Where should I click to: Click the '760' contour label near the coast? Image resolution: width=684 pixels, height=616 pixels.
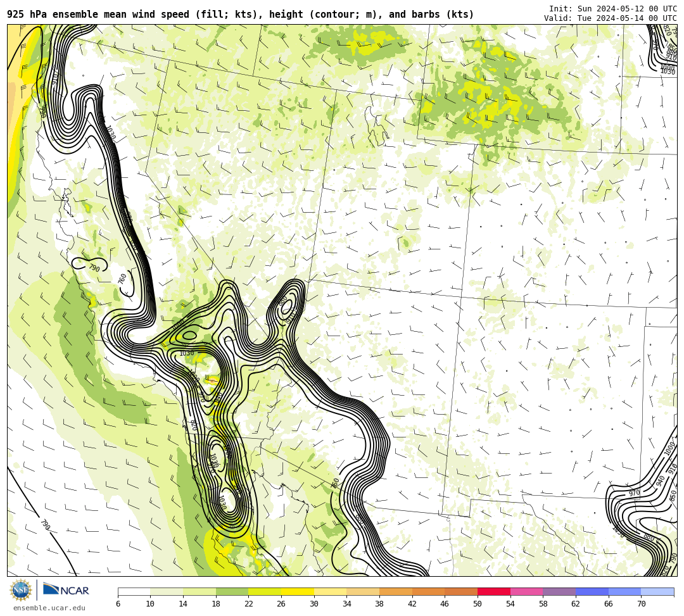123,279
